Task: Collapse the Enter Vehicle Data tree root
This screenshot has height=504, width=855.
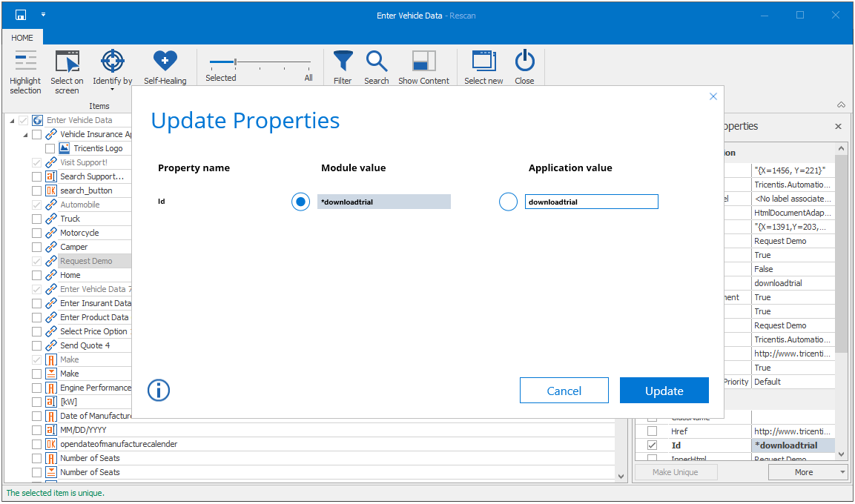Action: click(12, 120)
